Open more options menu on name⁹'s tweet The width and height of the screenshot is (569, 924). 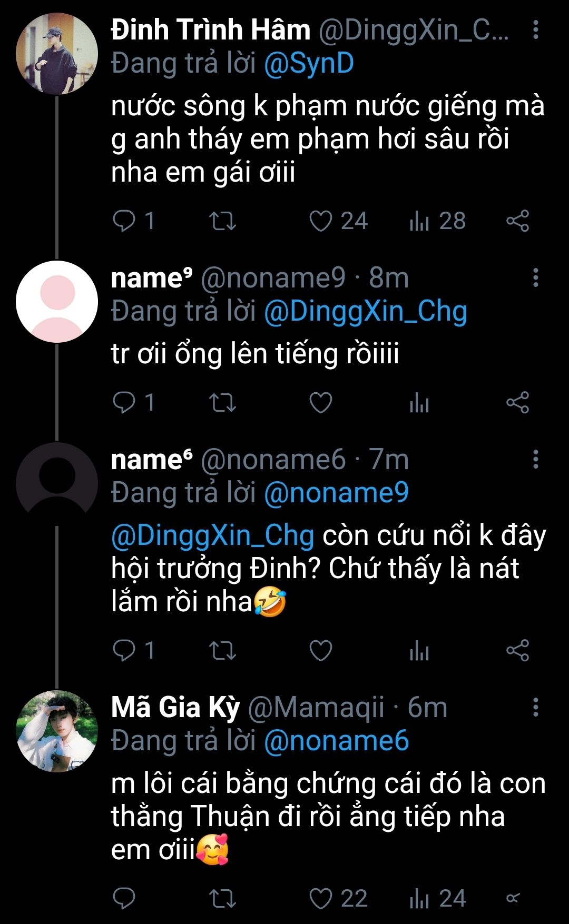click(536, 277)
